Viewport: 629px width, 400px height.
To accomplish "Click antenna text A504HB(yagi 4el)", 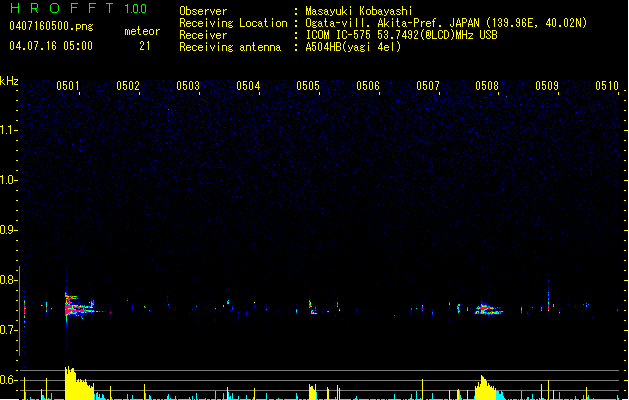I will (353, 47).
